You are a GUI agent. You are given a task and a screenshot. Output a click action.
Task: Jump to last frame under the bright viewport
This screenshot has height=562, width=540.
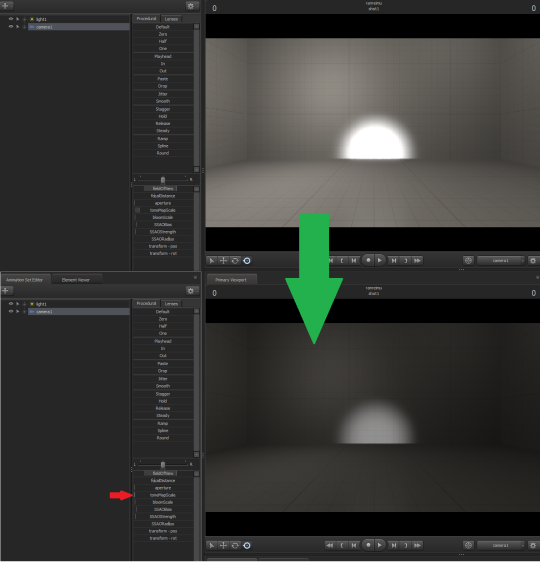coord(417,261)
